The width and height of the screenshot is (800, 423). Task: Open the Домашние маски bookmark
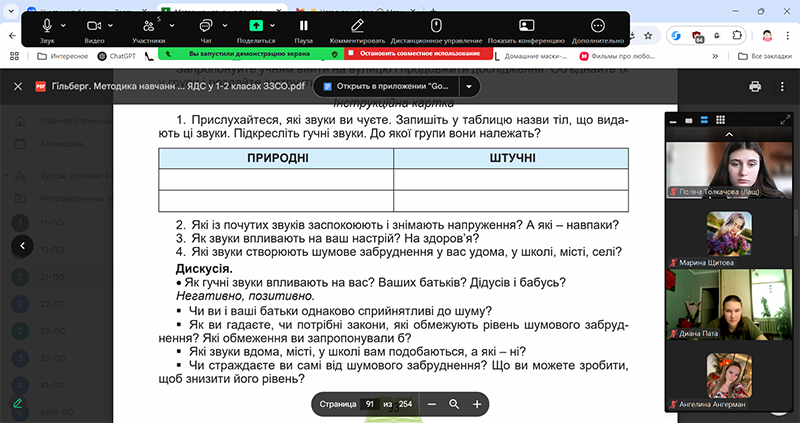(532, 56)
